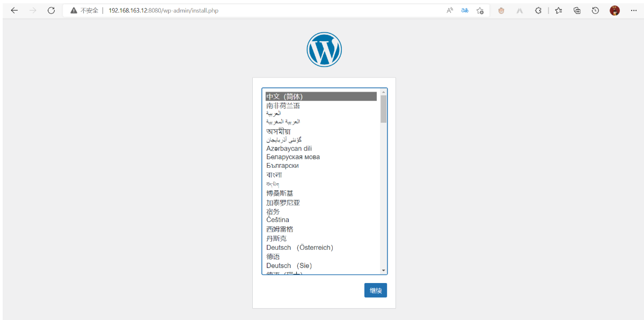Open the Collections panel
Image resolution: width=644 pixels, height=320 pixels.
[x=576, y=10]
